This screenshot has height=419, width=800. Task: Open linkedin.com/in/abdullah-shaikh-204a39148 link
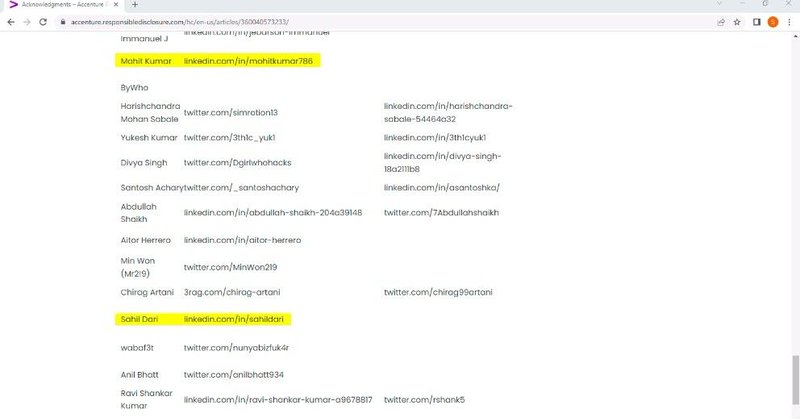pyautogui.click(x=273, y=212)
